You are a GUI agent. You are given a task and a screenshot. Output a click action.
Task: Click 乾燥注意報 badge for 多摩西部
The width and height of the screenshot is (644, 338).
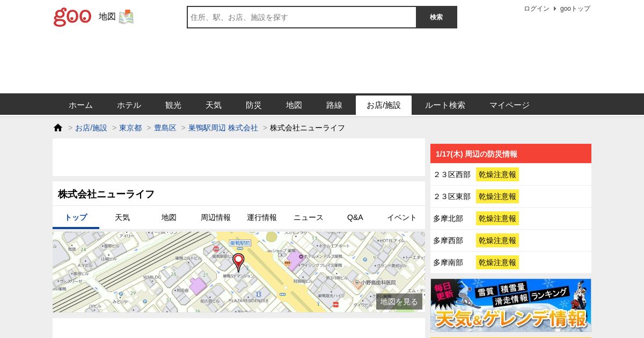pyautogui.click(x=497, y=240)
